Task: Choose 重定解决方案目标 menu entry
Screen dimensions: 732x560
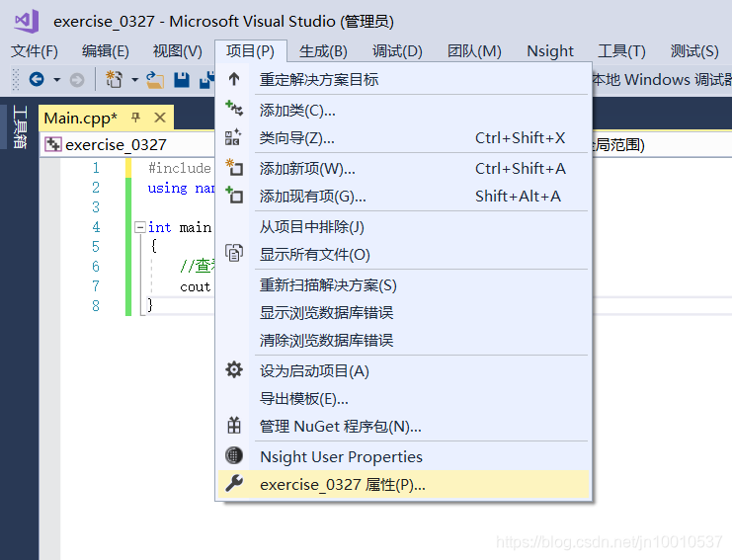Action: pos(404,79)
